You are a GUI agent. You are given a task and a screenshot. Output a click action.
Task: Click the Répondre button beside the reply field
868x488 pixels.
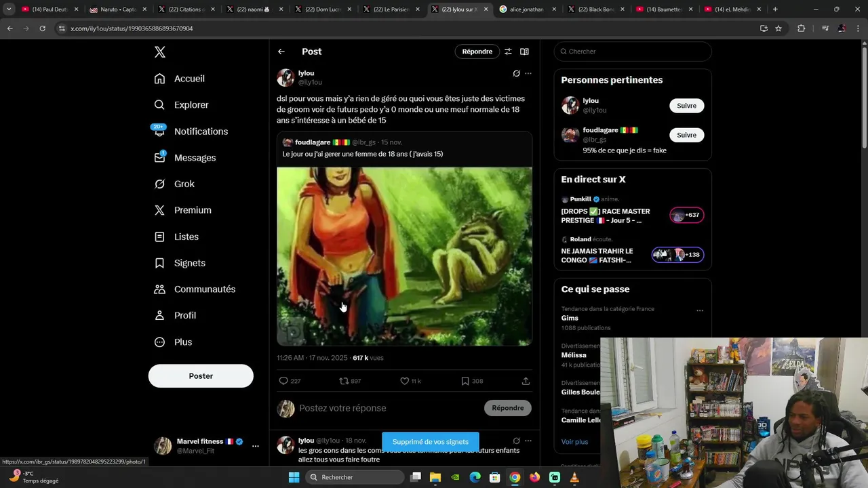pos(508,408)
